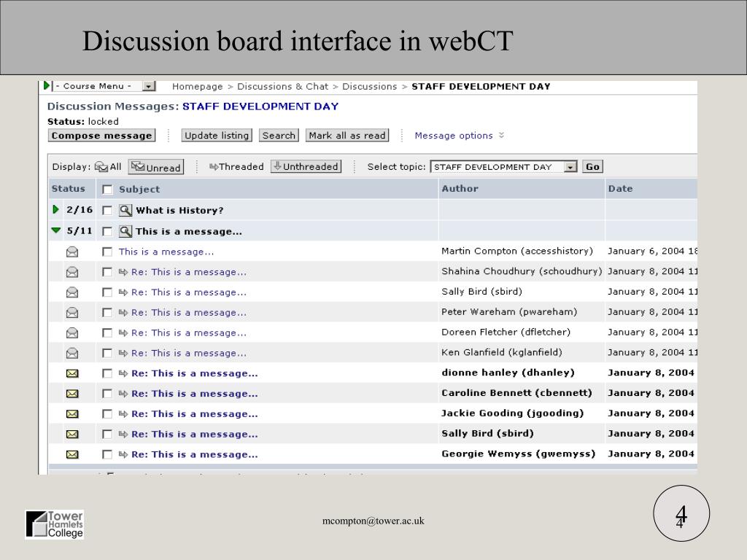Viewport: 747px width, 560px height.
Task: Open reply message by Peter Wareham
Action: (189, 313)
